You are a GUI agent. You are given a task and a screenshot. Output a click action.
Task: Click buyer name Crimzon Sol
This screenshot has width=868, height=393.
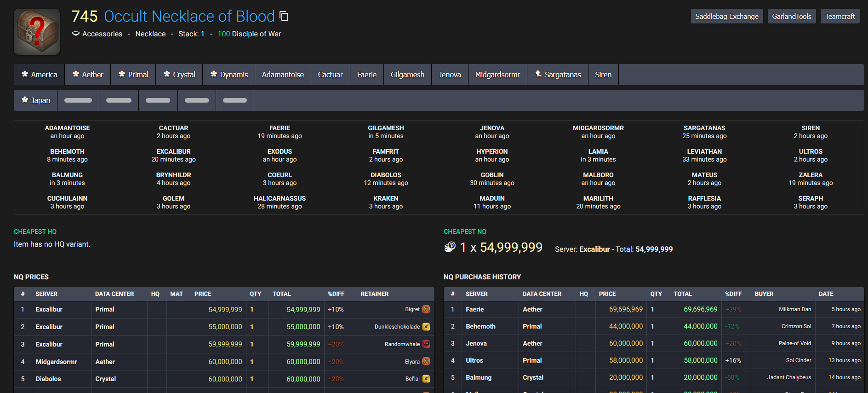coord(796,326)
